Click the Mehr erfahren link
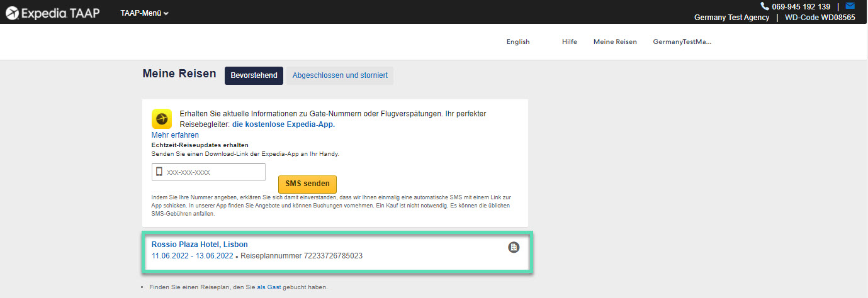The image size is (868, 298). 175,135
